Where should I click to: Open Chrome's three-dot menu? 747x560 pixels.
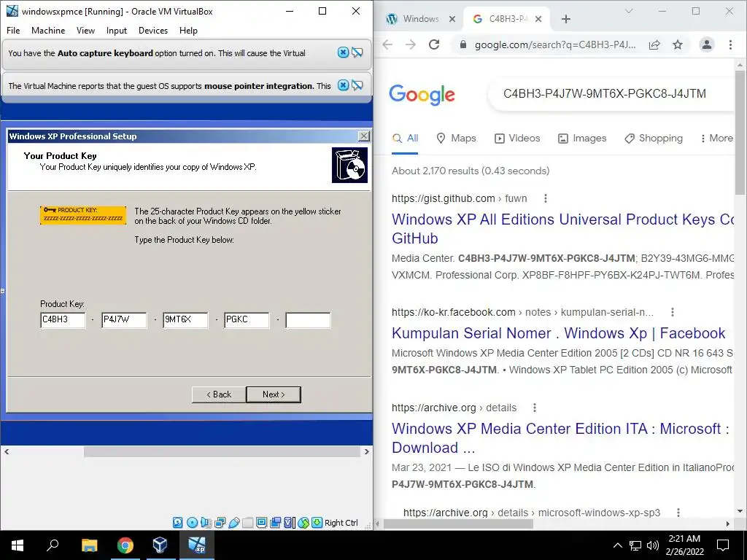730,44
